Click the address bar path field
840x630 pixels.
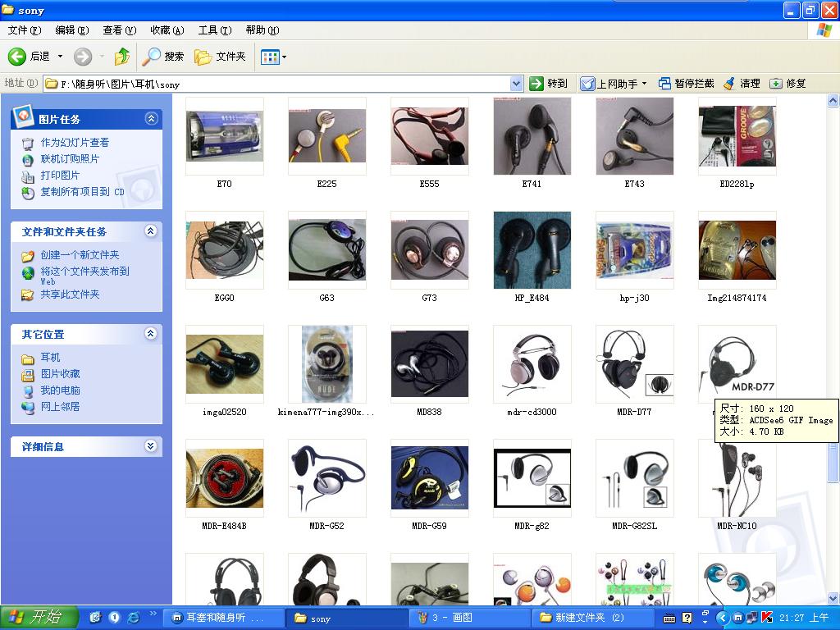tap(276, 84)
